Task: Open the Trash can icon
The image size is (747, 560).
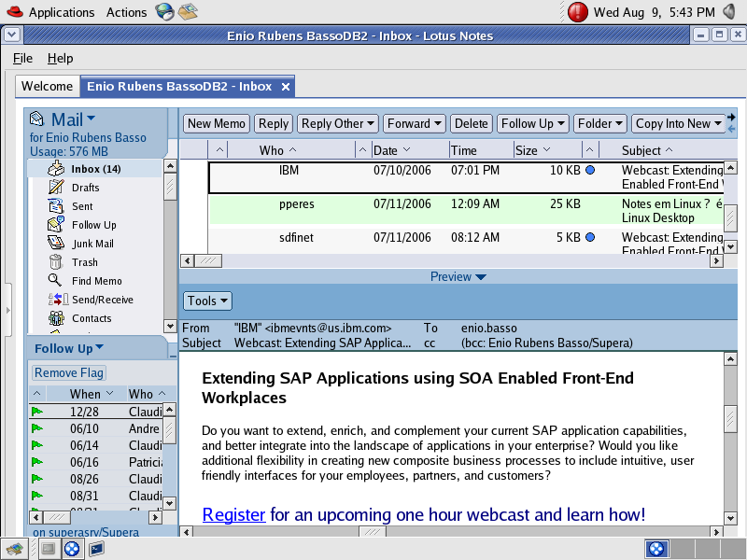Action: (x=56, y=262)
